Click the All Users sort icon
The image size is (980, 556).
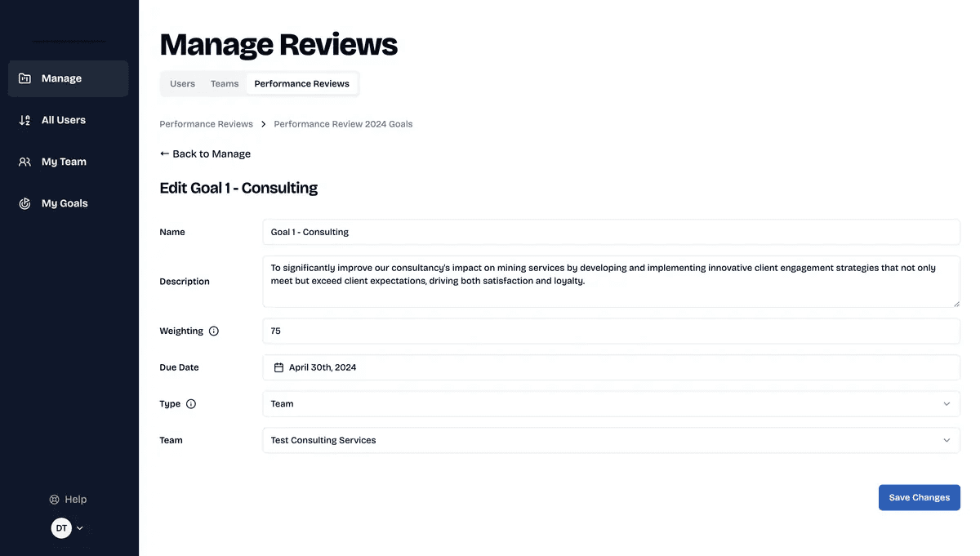[24, 120]
